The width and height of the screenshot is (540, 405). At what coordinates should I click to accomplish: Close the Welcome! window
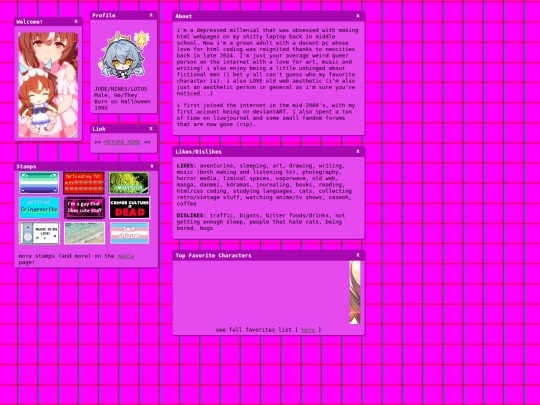point(76,21)
